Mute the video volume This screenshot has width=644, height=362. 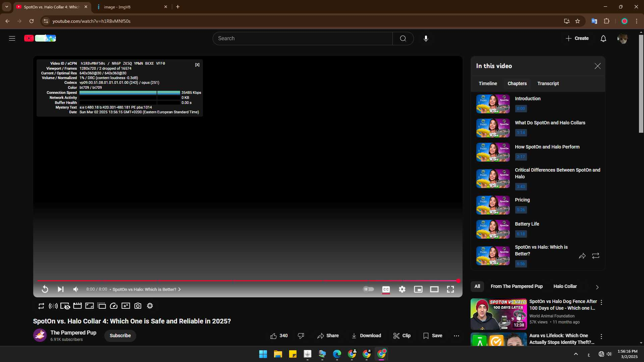[x=76, y=289]
